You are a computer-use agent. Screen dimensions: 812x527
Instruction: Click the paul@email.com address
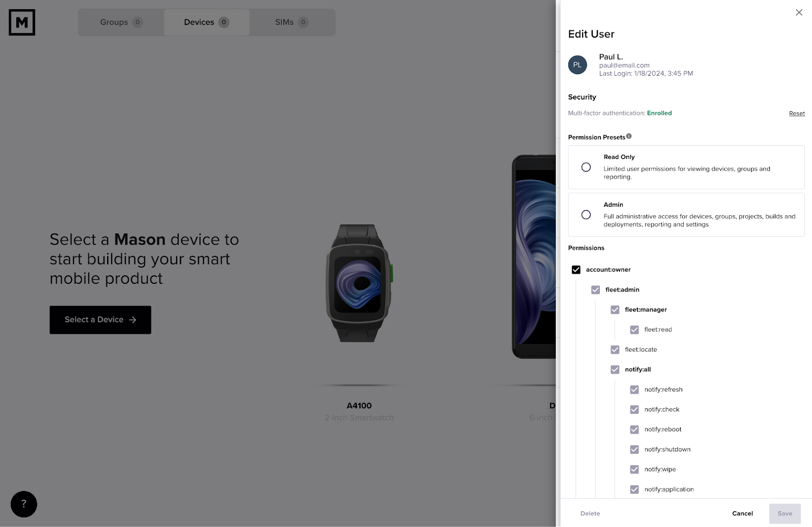(x=624, y=65)
